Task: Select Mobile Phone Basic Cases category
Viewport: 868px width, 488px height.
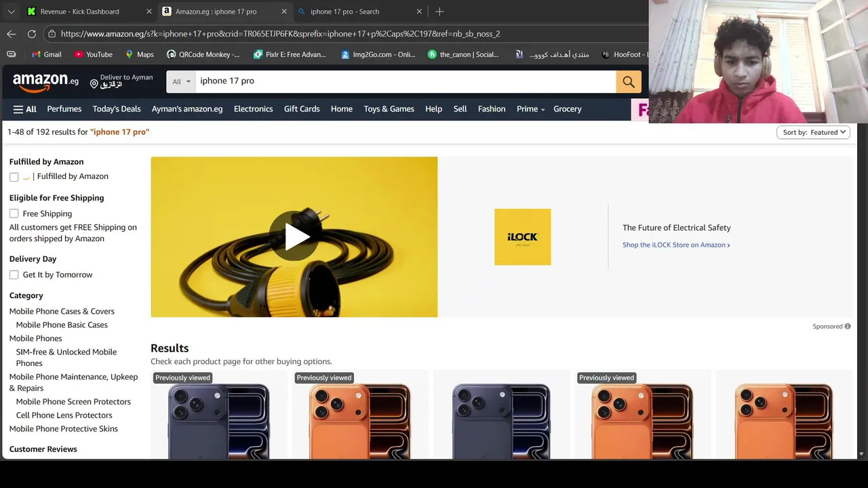Action: [62, 325]
